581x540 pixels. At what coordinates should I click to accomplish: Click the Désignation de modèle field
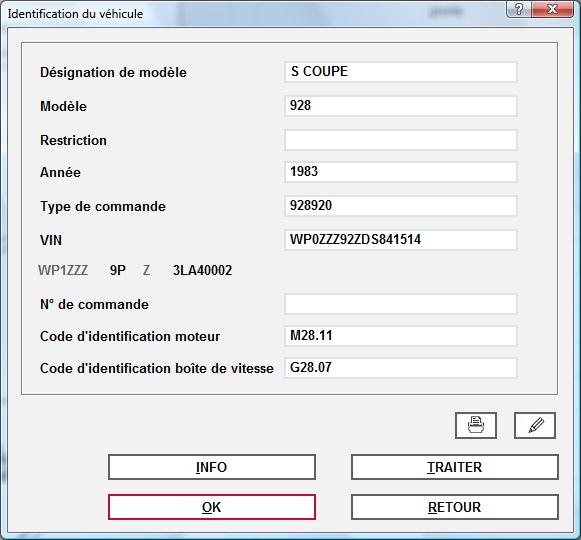pyautogui.click(x=401, y=72)
